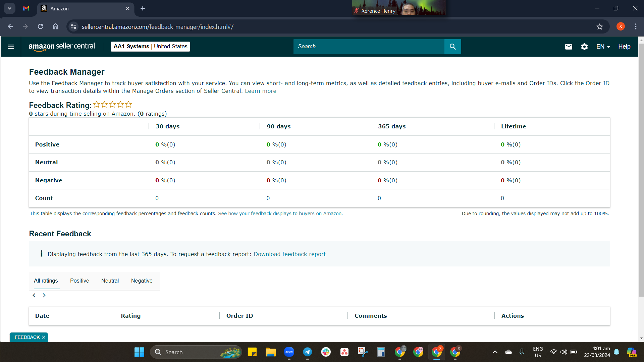Select the Positive feedback tab

coord(79,281)
